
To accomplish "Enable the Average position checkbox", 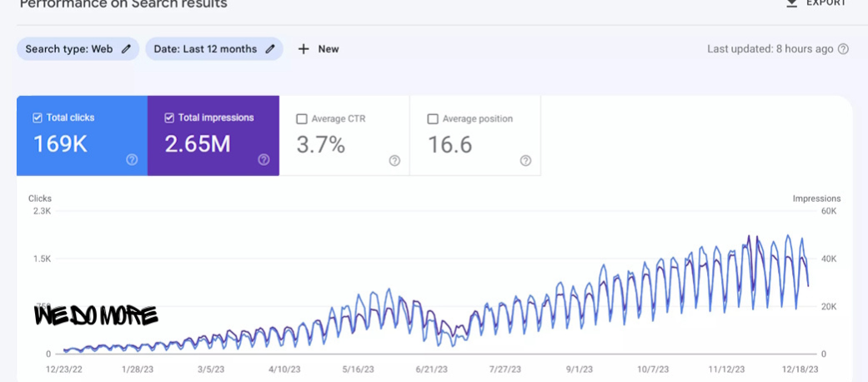I will (433, 118).
